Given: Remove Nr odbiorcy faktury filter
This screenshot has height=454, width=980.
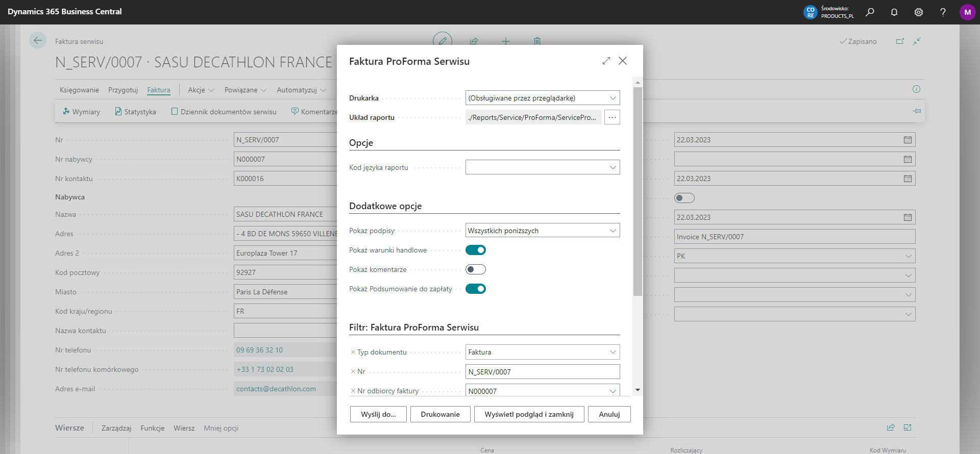Looking at the screenshot, I should pyautogui.click(x=353, y=391).
